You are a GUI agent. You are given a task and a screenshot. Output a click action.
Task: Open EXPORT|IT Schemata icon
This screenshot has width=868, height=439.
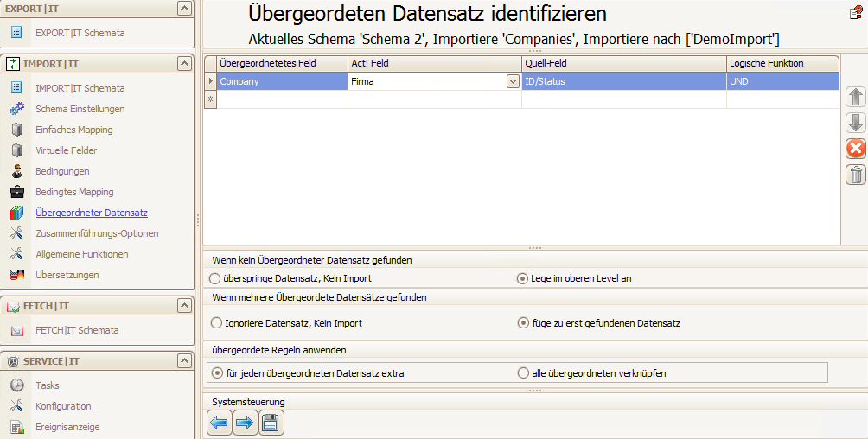[16, 33]
